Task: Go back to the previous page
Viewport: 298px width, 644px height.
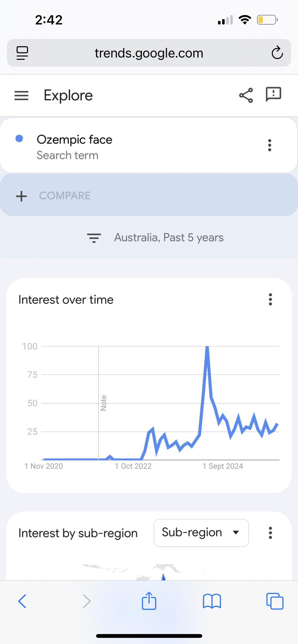Action: (x=22, y=601)
